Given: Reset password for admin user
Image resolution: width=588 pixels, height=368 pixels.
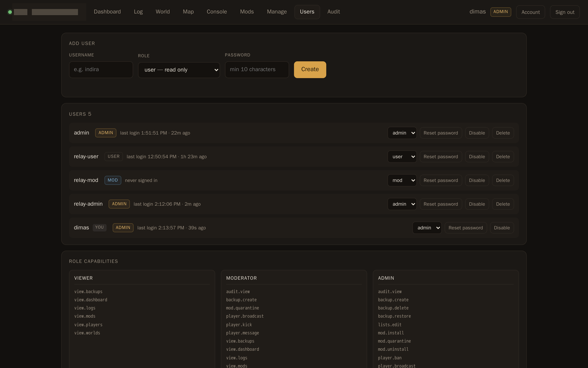Looking at the screenshot, I should 441,133.
